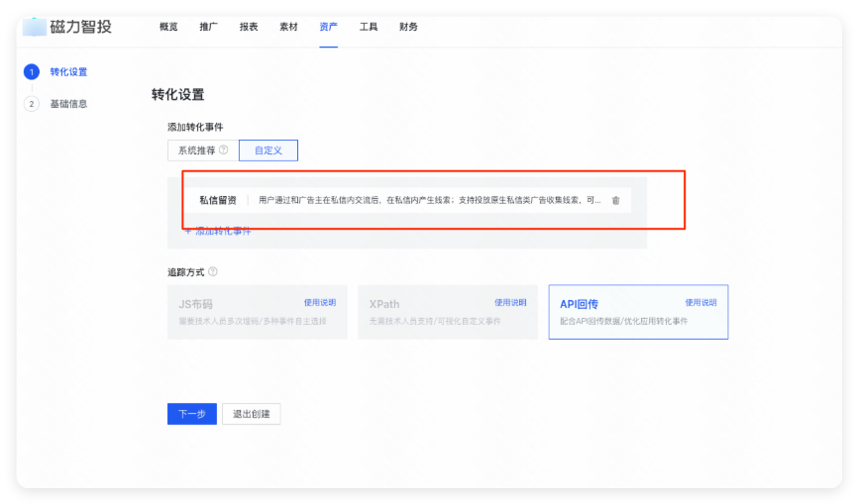Click the 下一步 button
The height and width of the screenshot is (504, 858).
[192, 414]
